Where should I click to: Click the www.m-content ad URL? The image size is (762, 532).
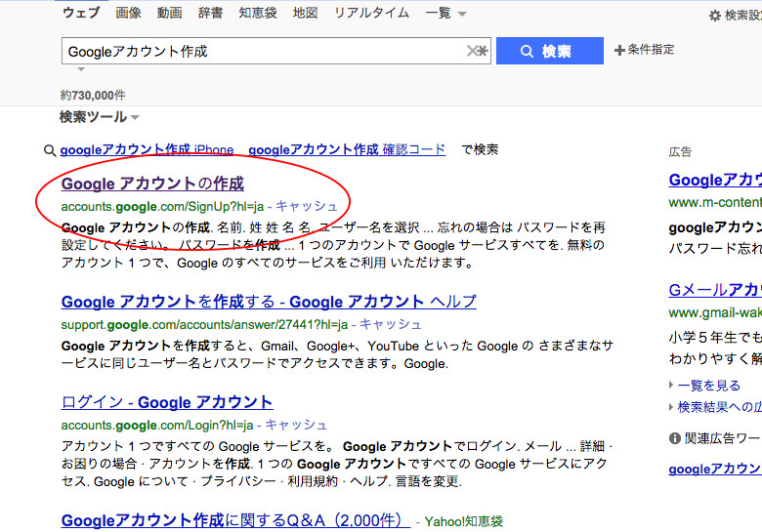coord(715,202)
